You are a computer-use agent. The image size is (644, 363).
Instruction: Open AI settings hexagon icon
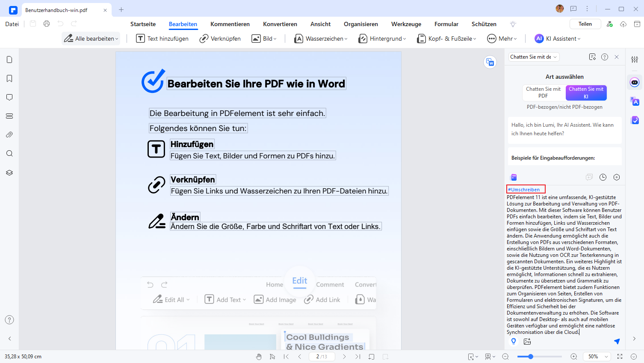tap(617, 177)
